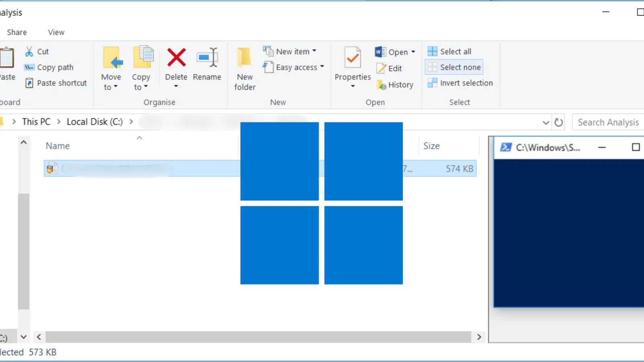Sort files by the Size column

click(431, 146)
